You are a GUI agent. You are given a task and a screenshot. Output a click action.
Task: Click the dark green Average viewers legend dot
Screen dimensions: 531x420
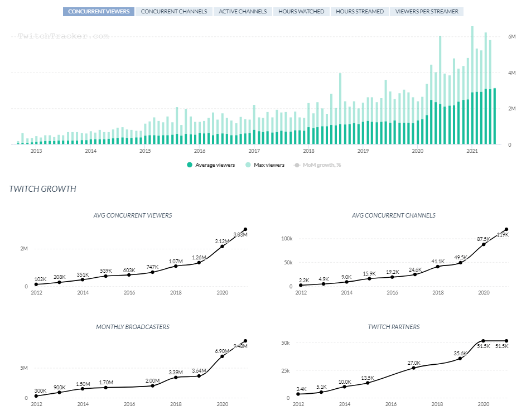[x=190, y=165]
